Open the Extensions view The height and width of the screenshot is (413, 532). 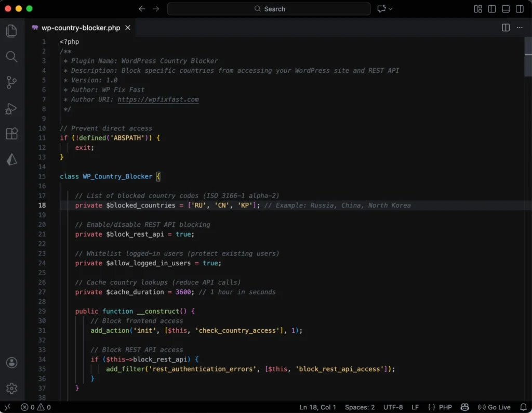(11, 134)
